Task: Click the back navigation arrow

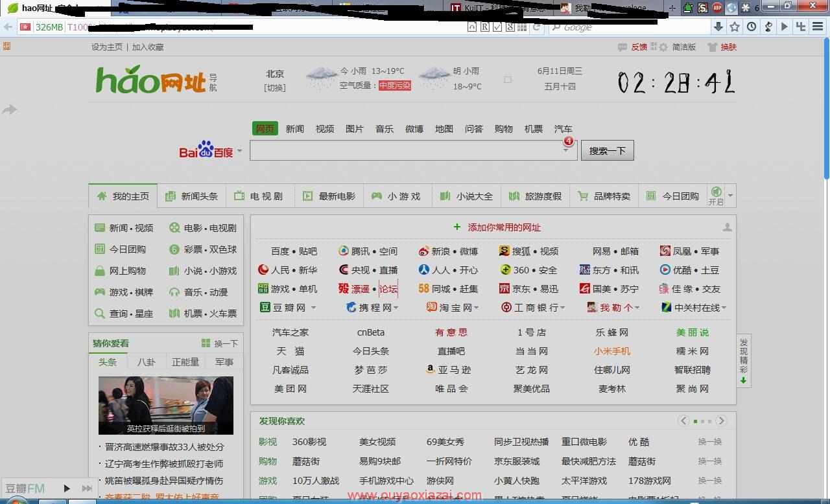Action: click(x=8, y=27)
